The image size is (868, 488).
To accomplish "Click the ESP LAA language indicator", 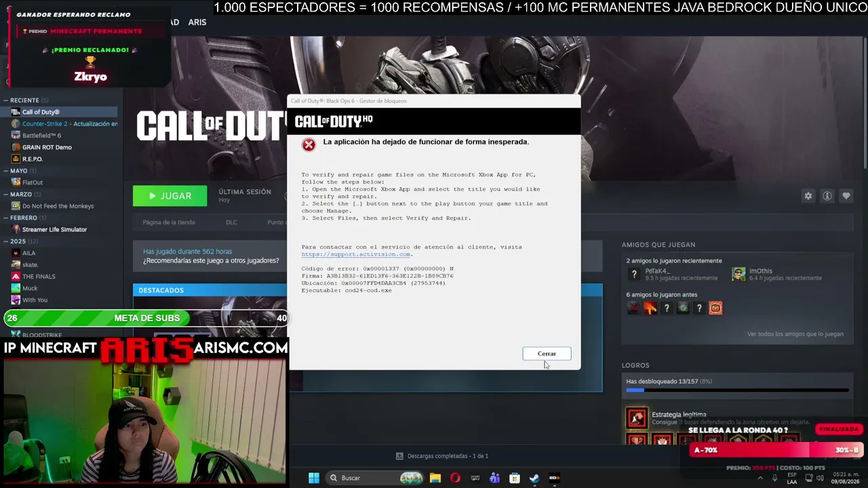I will 792,478.
